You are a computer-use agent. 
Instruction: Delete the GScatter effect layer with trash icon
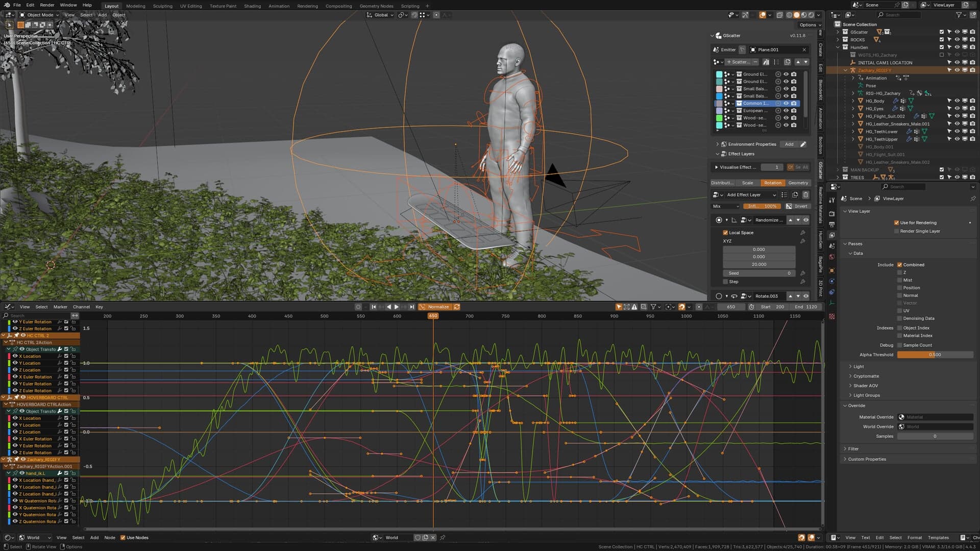[x=806, y=195]
